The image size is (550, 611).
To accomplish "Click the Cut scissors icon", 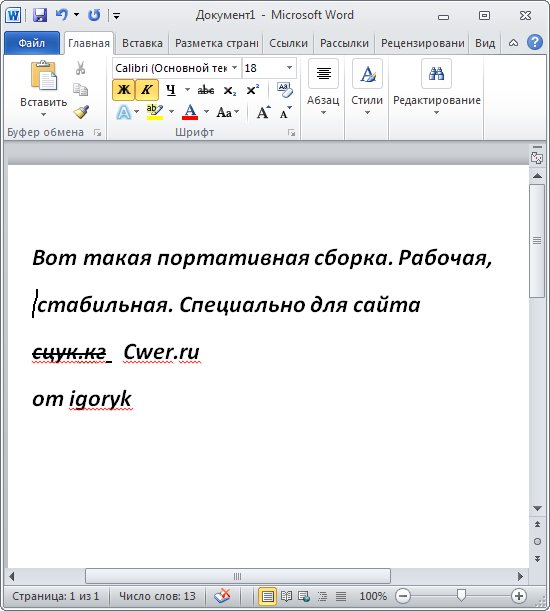I will (x=80, y=68).
